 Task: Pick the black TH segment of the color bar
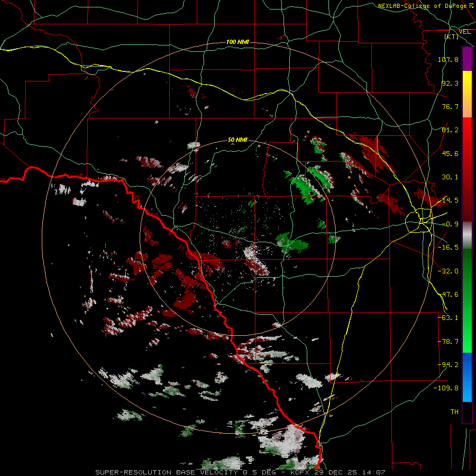(x=467, y=412)
